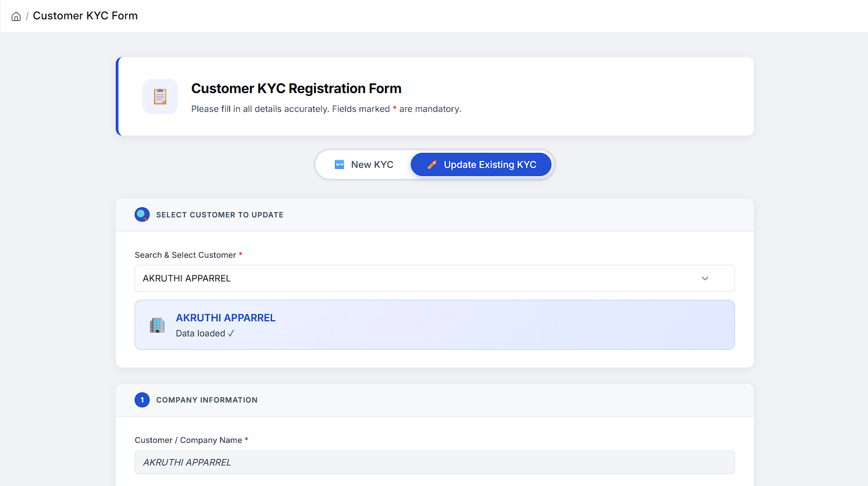Click the building icon beside AKRUTHI APPARREL

pyautogui.click(x=157, y=325)
